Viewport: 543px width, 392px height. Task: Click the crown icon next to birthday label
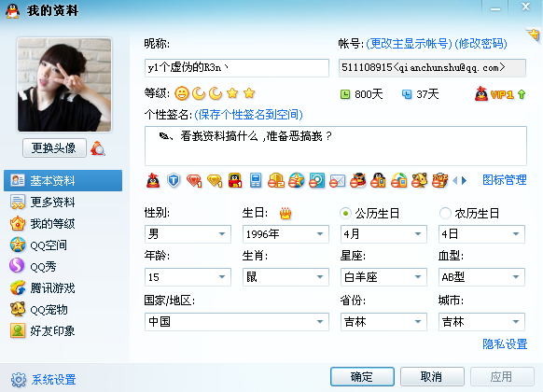pyautogui.click(x=285, y=214)
